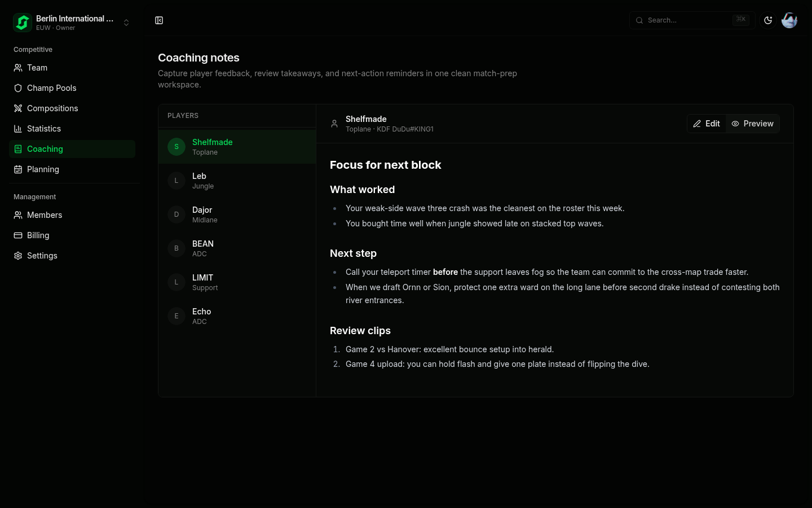812x508 pixels.
Task: Open user avatar profile menu
Action: tap(789, 20)
